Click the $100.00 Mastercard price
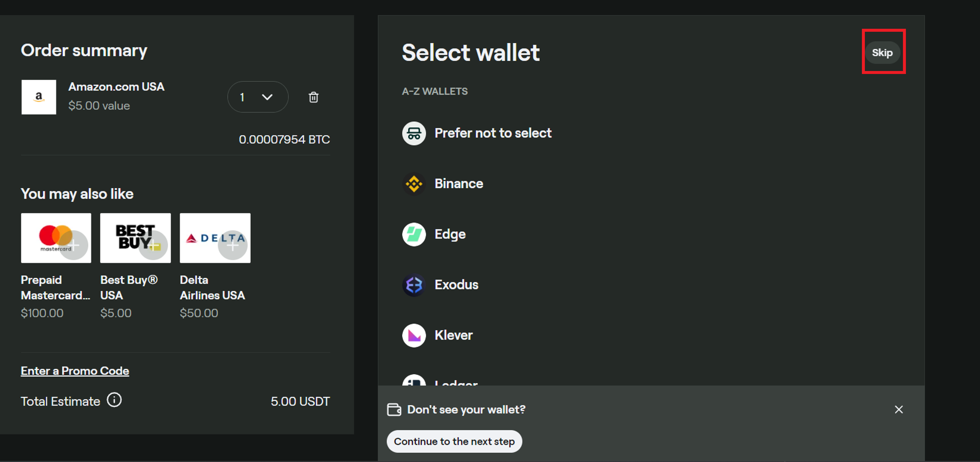The height and width of the screenshot is (462, 980). tap(42, 313)
